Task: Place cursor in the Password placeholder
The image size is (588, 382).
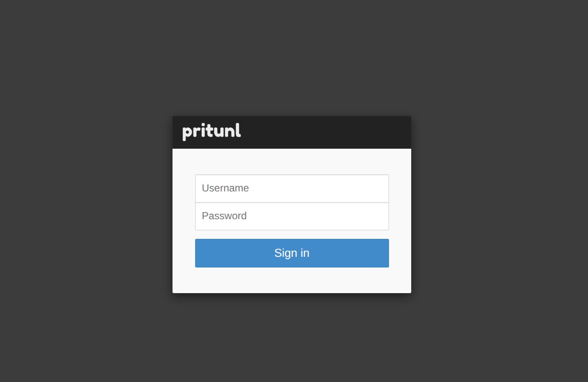Action: click(224, 216)
